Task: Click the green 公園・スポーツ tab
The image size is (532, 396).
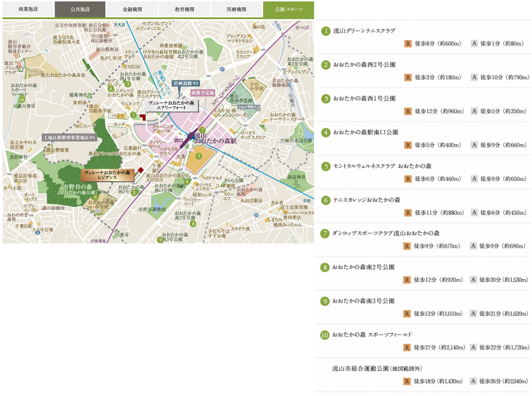Action: (x=288, y=9)
